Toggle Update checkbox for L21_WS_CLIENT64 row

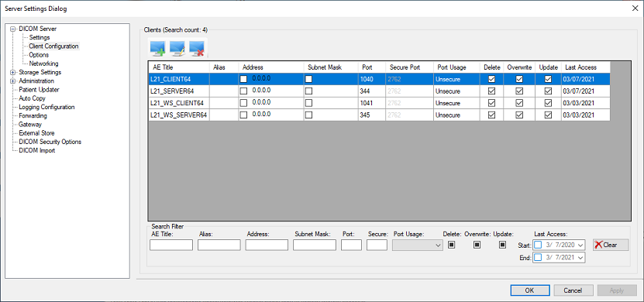(548, 103)
